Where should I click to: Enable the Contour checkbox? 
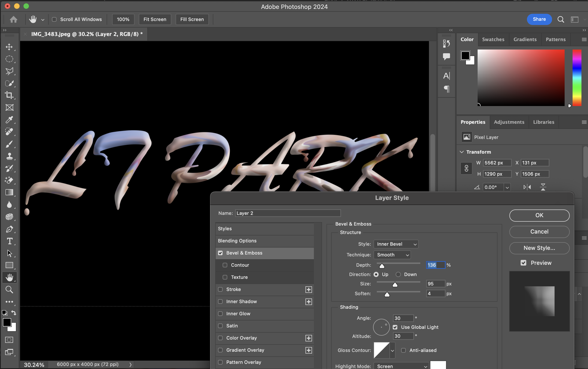tap(225, 265)
